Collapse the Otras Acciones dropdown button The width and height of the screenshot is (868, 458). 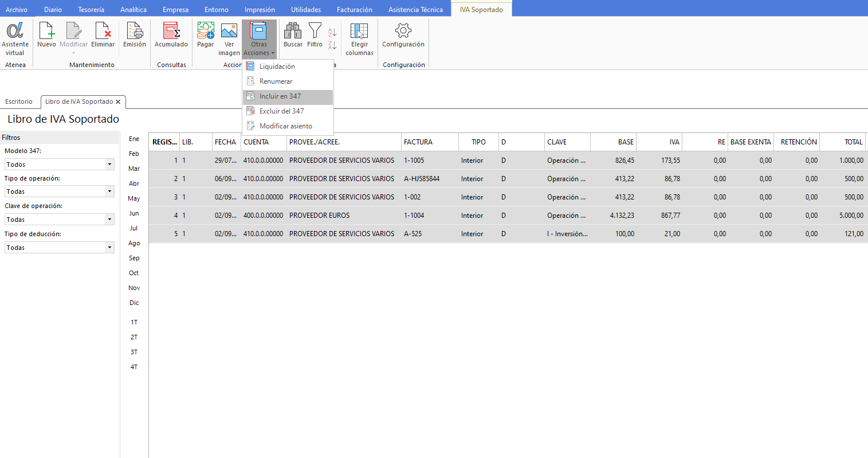259,39
